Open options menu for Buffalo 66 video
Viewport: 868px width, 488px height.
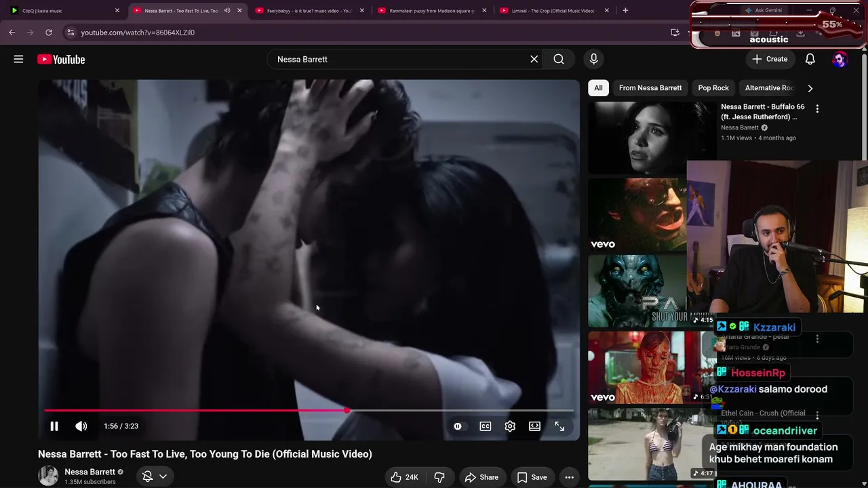click(817, 108)
